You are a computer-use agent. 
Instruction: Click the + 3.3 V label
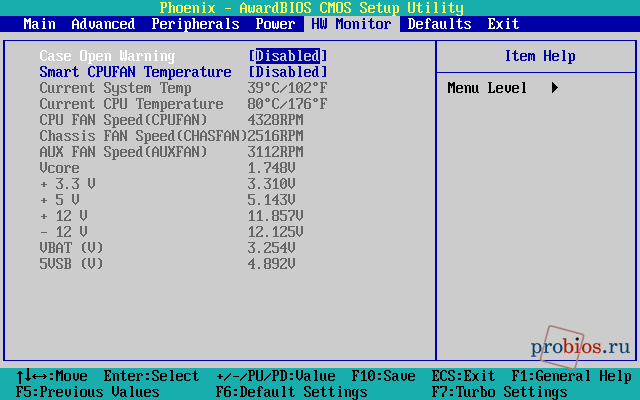[68, 184]
